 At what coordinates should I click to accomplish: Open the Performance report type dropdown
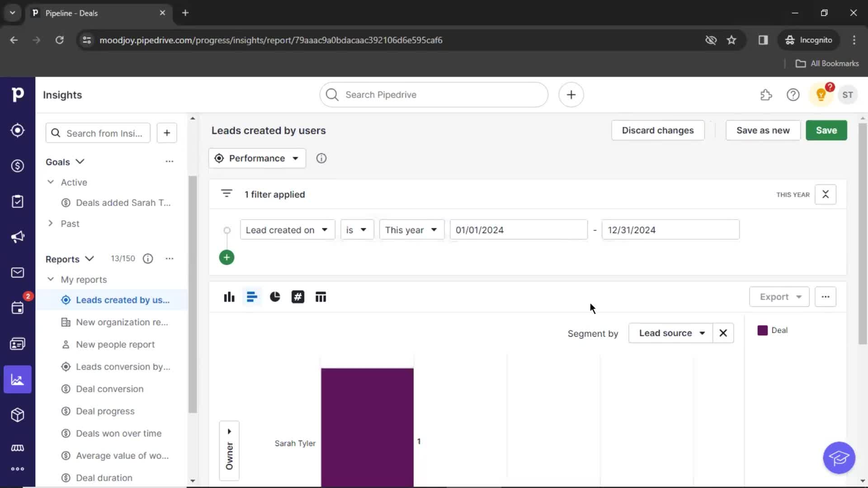(257, 158)
